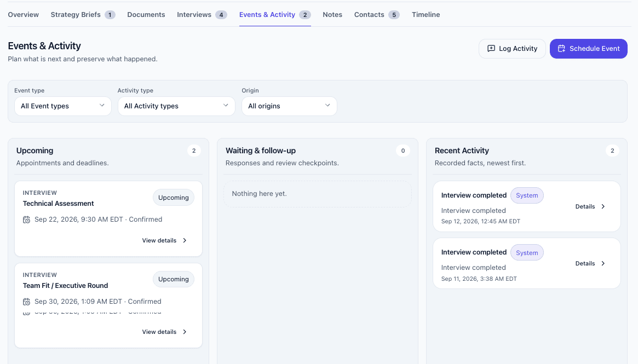Screen dimensions: 638x364
Task: Switch to the Notes tab
Action: click(332, 15)
